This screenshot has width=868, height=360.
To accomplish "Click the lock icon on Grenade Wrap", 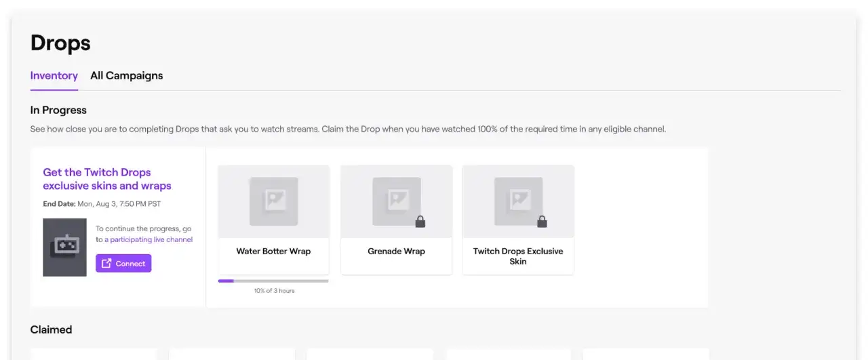I will 420,222.
